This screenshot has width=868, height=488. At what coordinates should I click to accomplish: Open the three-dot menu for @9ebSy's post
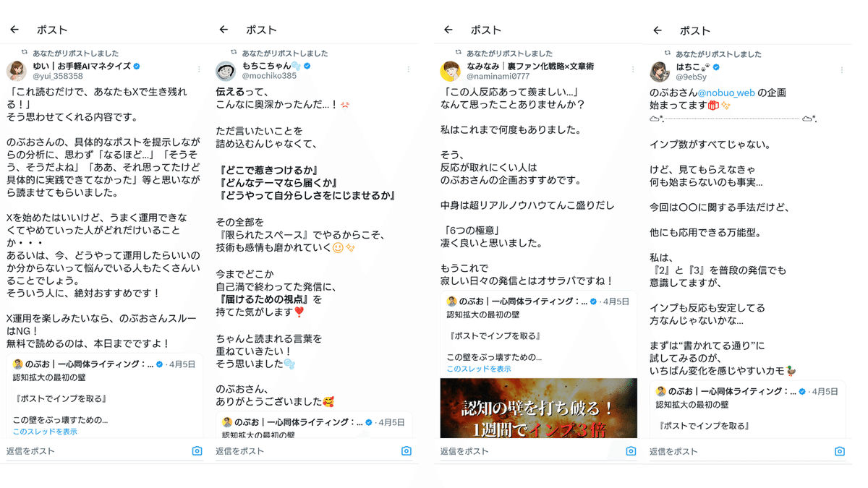tap(842, 70)
